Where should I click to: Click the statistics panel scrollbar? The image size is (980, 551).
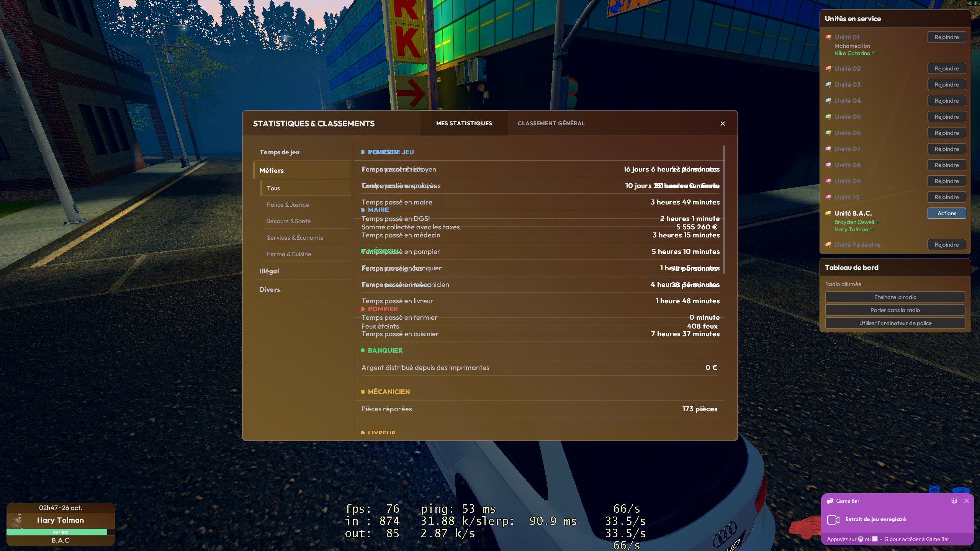(x=724, y=209)
